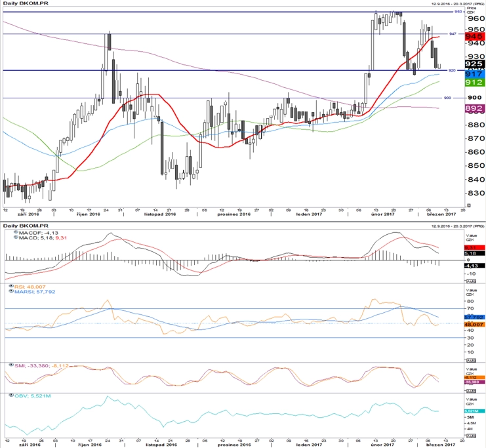Viewport: 486px width, 448px height.
Task: Select the blue 917 price tag
Action: (x=475, y=73)
